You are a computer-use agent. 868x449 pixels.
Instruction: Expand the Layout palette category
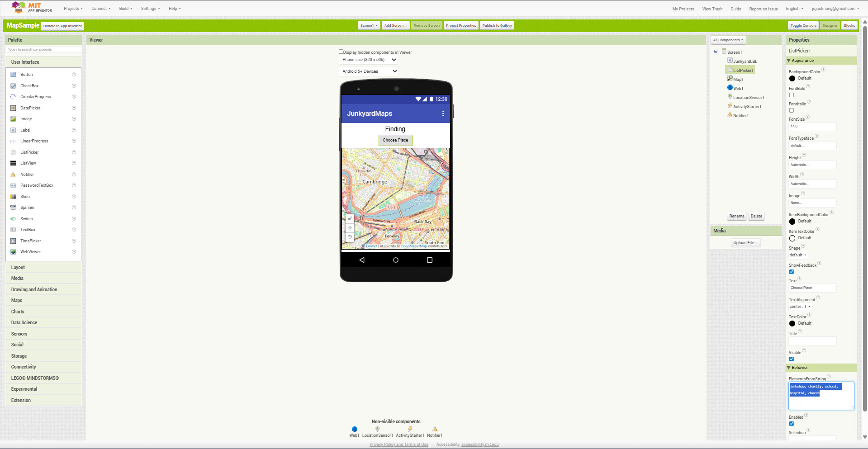tap(43, 267)
